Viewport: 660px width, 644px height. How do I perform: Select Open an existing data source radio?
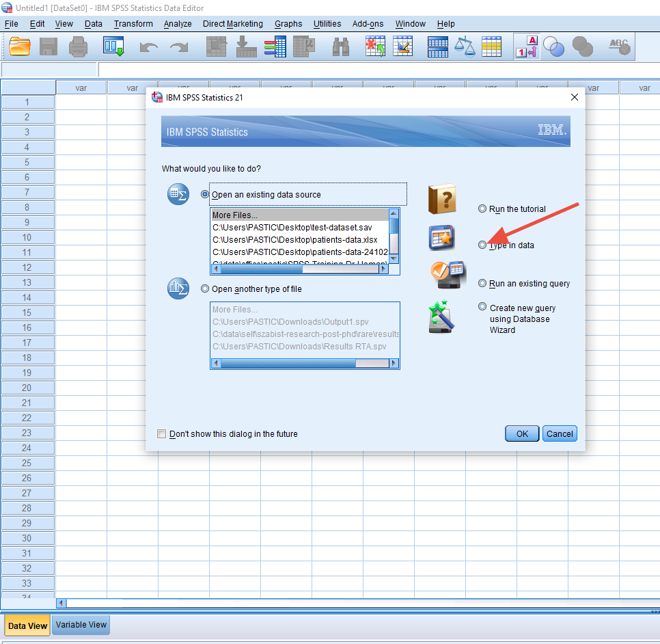point(205,194)
